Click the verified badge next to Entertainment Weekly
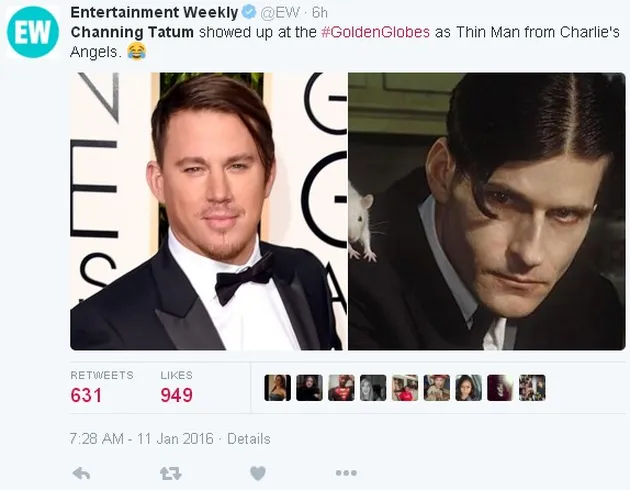 [250, 12]
